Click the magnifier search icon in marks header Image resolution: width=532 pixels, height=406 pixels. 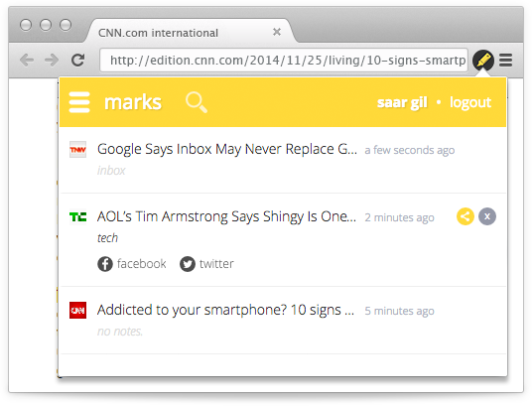point(197,102)
